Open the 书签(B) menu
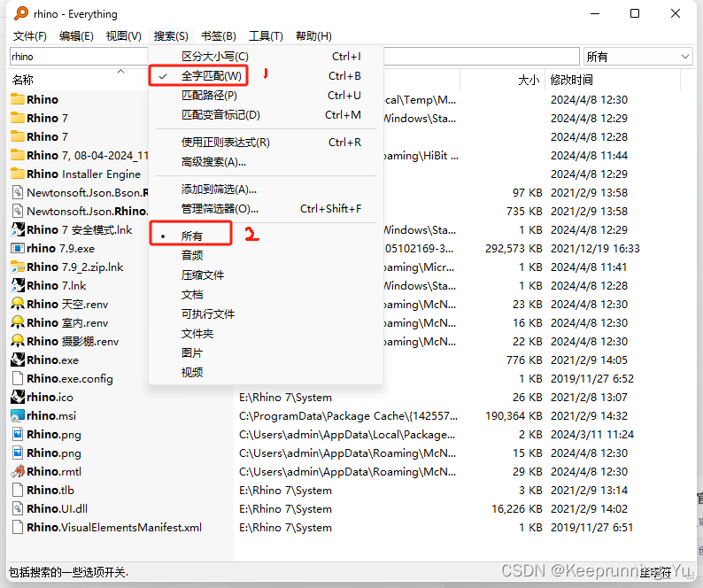The height and width of the screenshot is (588, 703). (219, 36)
